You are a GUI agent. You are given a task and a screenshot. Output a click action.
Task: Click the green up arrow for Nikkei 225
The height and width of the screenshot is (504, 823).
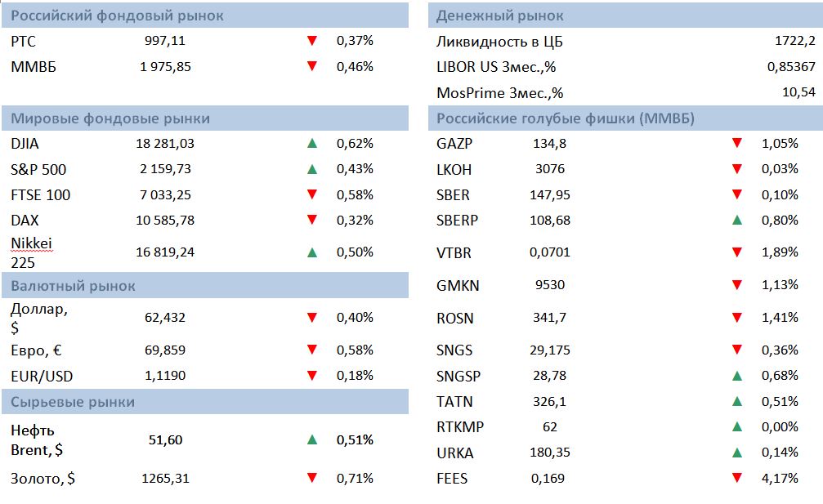(311, 252)
